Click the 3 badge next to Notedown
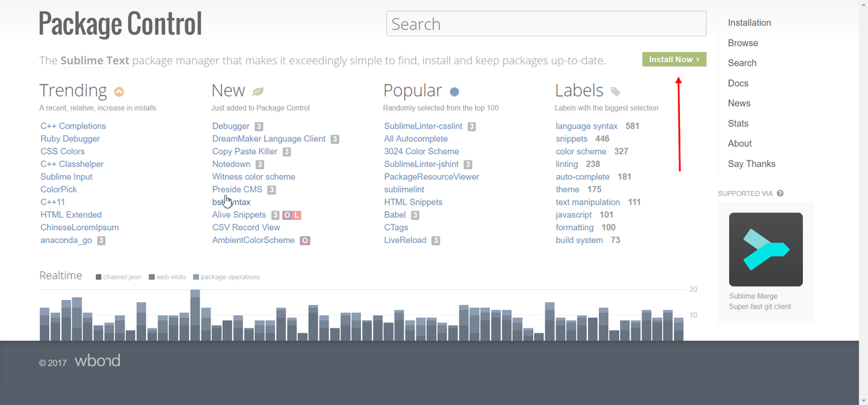The width and height of the screenshot is (868, 405). click(x=260, y=165)
